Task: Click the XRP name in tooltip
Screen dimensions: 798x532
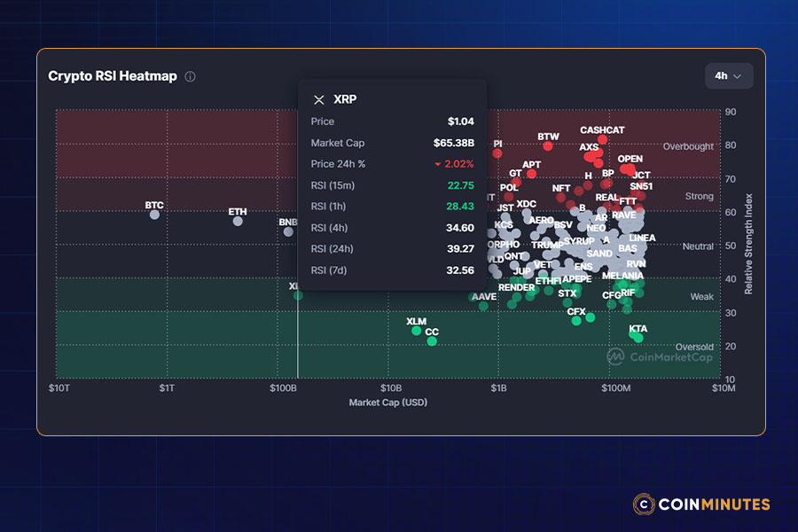Action: [x=345, y=99]
